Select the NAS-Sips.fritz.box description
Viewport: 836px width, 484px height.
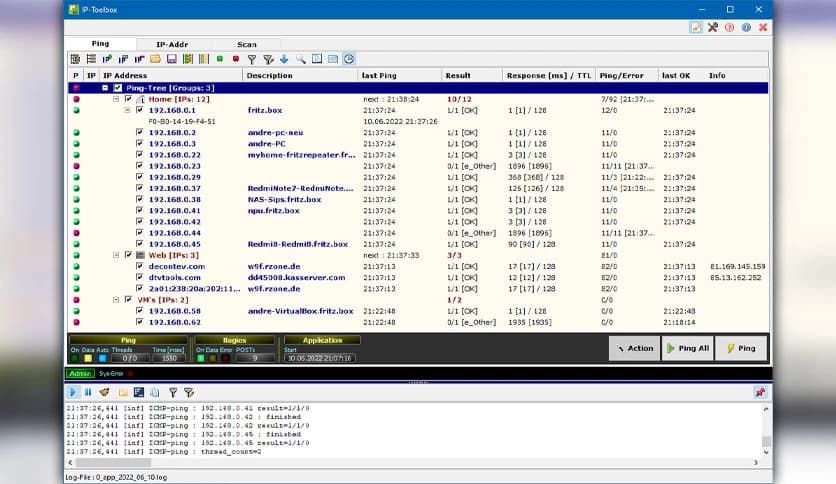[x=285, y=199]
